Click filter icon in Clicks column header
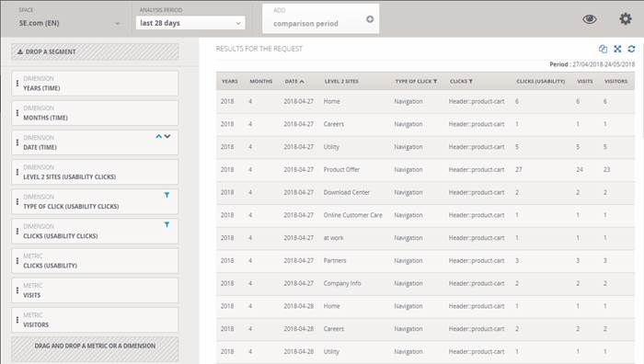Viewport: 644px width, 364px height. click(471, 81)
